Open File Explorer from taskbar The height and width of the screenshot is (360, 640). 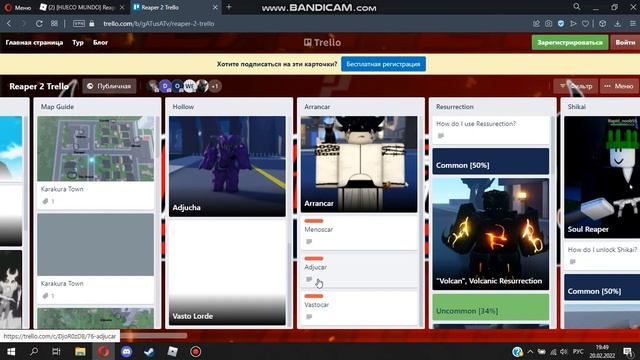click(80, 351)
